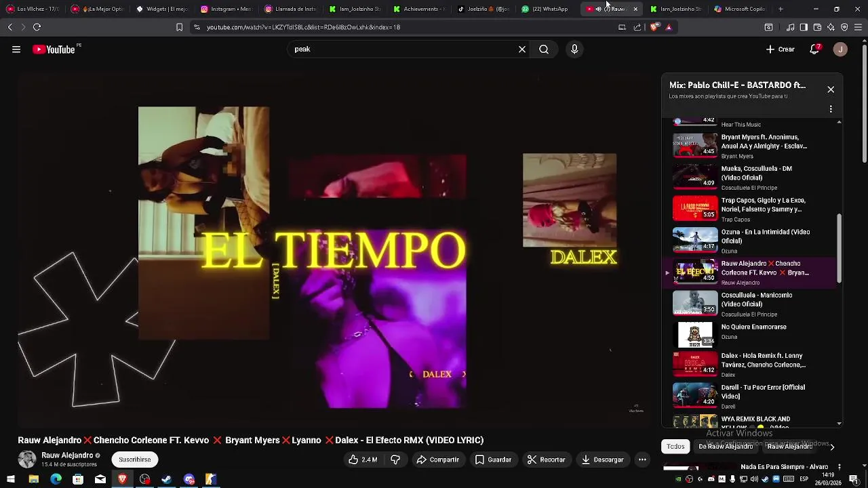Open the Mix playlist options kebab menu
This screenshot has height=488, width=868.
(x=831, y=109)
